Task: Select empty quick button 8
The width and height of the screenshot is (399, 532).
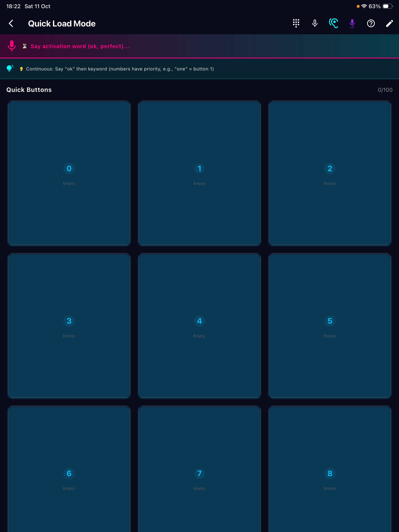Action: point(330,469)
